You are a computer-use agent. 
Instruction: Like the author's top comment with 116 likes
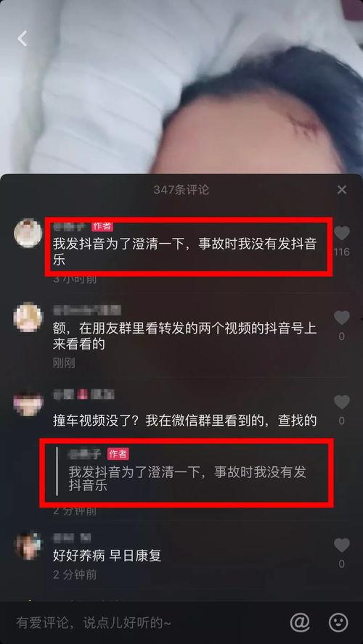(x=342, y=234)
